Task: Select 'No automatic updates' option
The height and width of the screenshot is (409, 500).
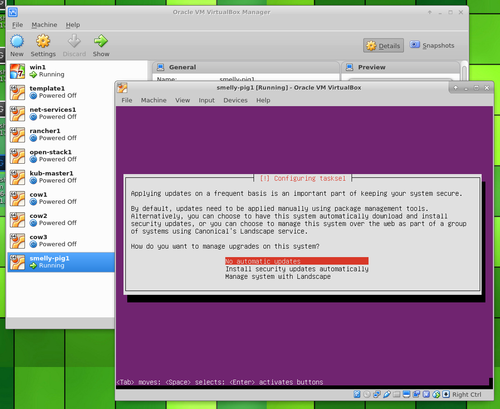Action: pyautogui.click(x=297, y=261)
